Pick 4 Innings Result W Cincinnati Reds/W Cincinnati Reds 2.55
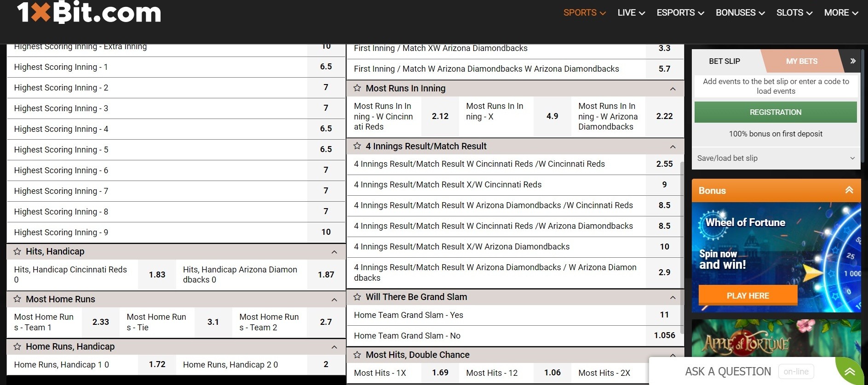 (x=664, y=164)
